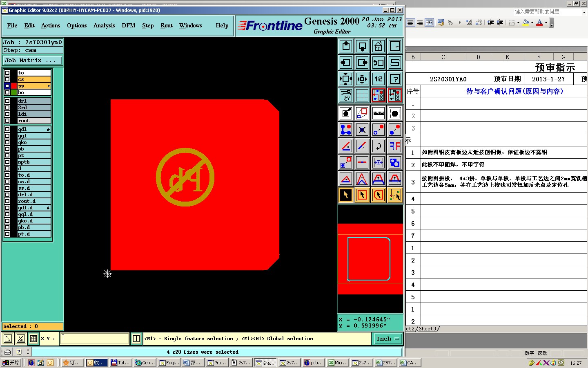Click the X Y coordinate input field
This screenshot has width=588, height=368.
[x=95, y=339]
